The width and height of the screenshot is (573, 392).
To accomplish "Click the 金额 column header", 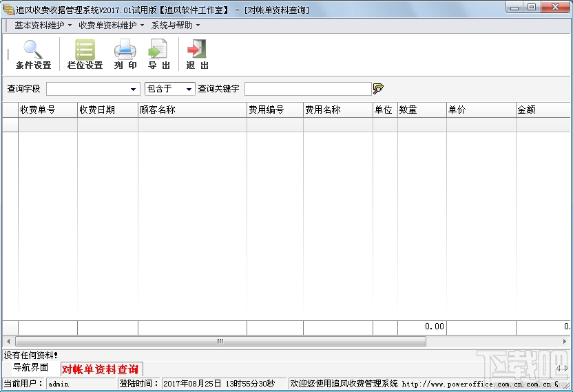I will pyautogui.click(x=543, y=110).
